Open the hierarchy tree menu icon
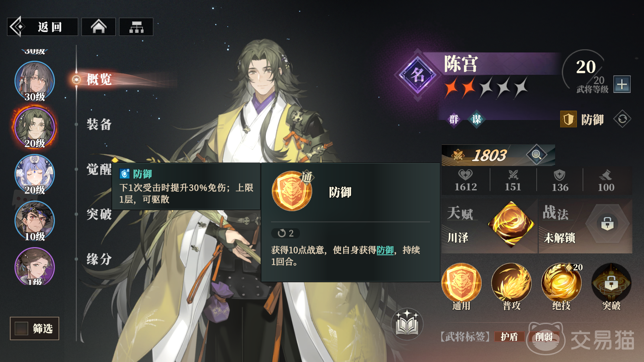The width and height of the screenshot is (644, 362). click(136, 27)
